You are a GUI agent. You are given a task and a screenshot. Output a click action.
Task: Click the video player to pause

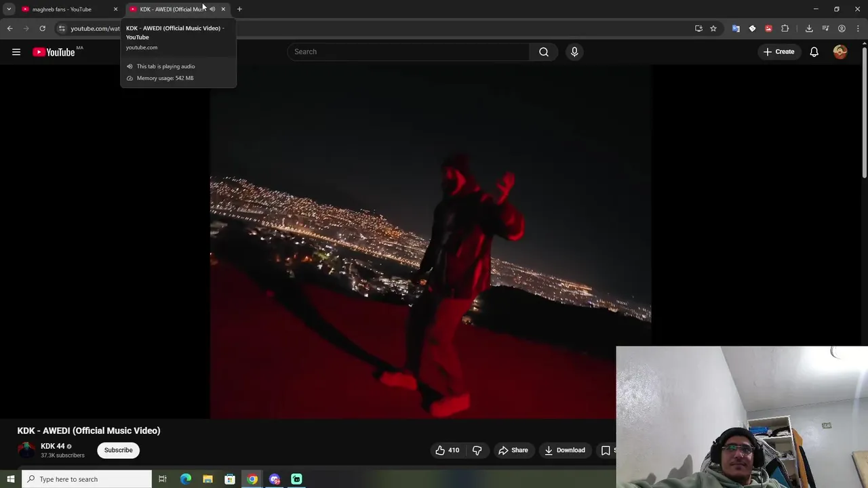pyautogui.click(x=430, y=243)
